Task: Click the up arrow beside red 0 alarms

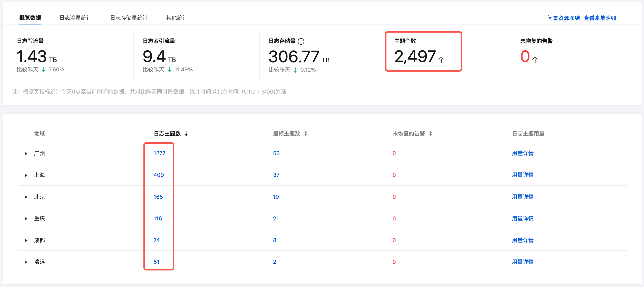Action: click(x=535, y=60)
